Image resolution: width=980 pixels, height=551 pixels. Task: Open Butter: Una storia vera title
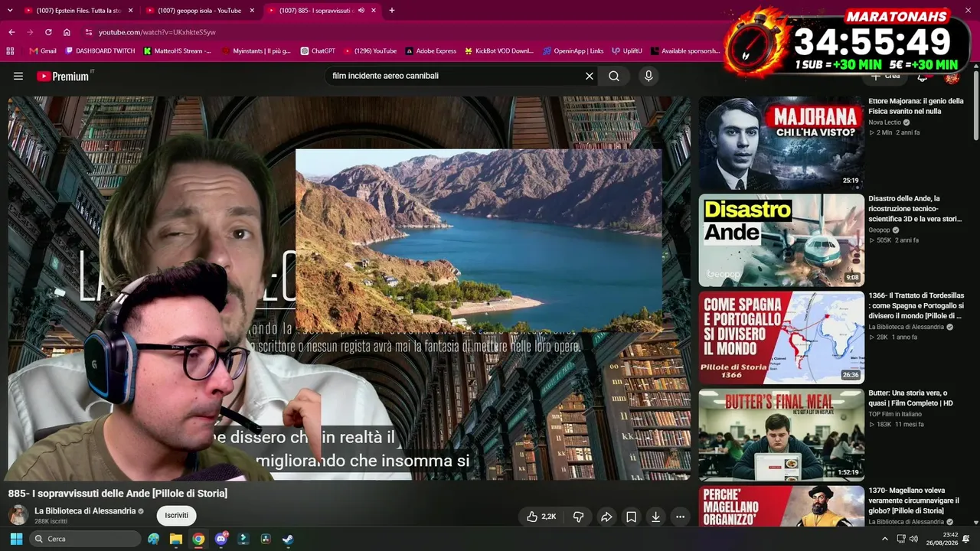coord(911,398)
